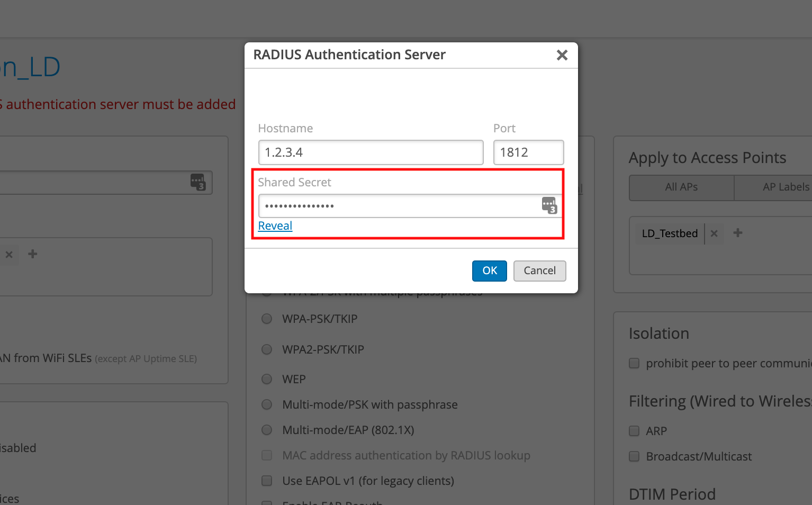Select Multi-mode/EAP (802.1X) option

(x=267, y=430)
